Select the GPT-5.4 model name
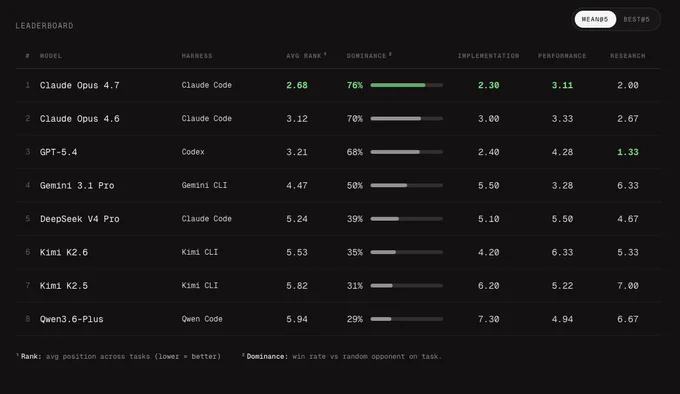Screen dimensions: 680x394 (x=59, y=152)
